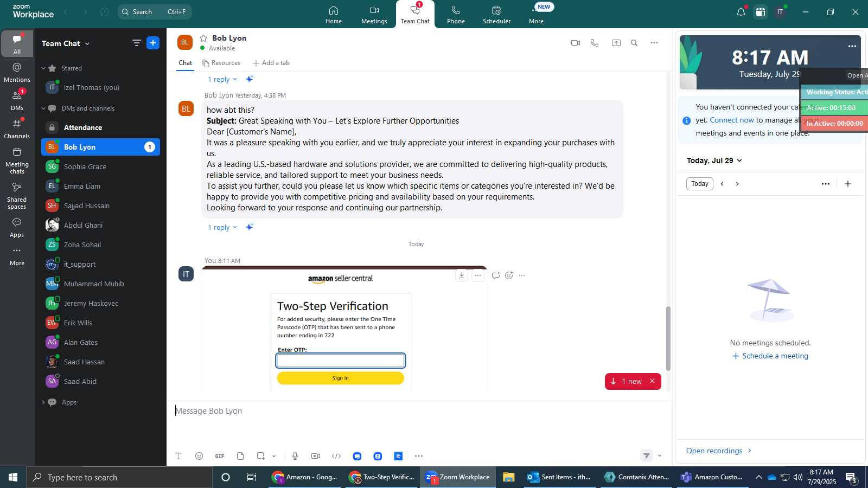Open the emoji picker
Viewport: 868px width, 488px height.
coord(199,456)
